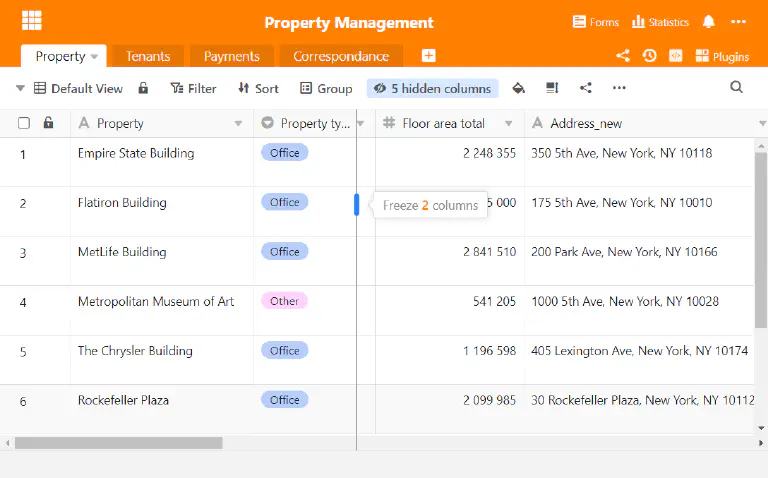This screenshot has width=768, height=478.
Task: Open the Filter option
Action: click(x=193, y=89)
